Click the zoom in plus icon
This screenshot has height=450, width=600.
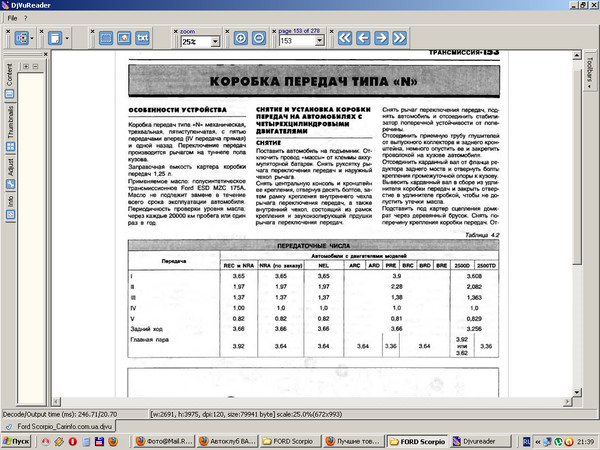pos(241,38)
